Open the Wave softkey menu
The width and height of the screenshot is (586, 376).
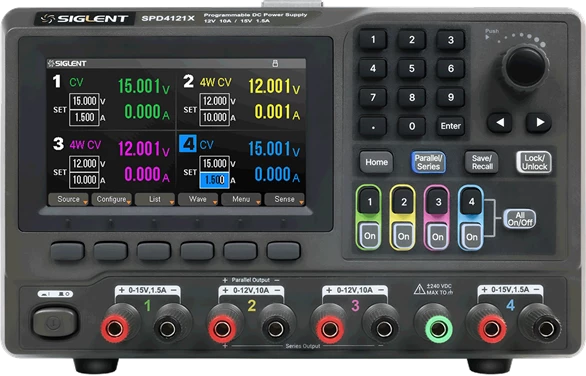click(198, 199)
